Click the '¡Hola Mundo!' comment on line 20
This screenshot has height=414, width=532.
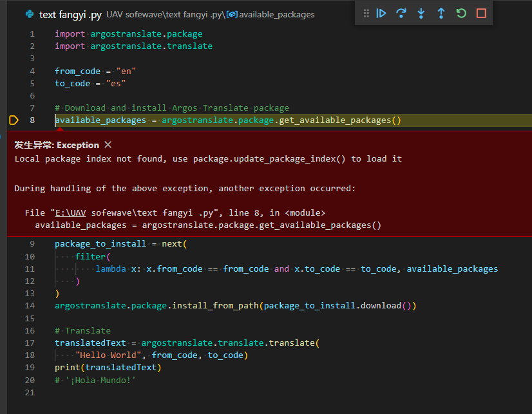coord(95,380)
